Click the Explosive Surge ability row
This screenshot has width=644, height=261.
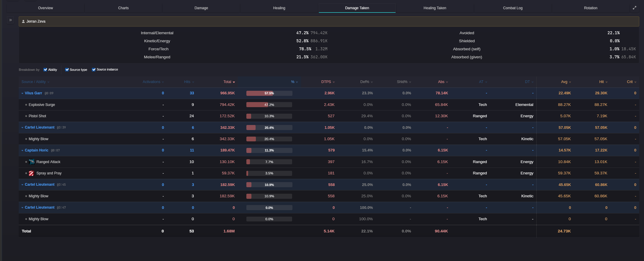329,105
